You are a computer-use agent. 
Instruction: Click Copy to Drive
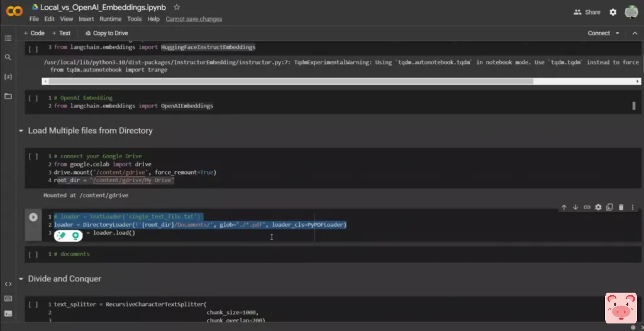pos(107,33)
